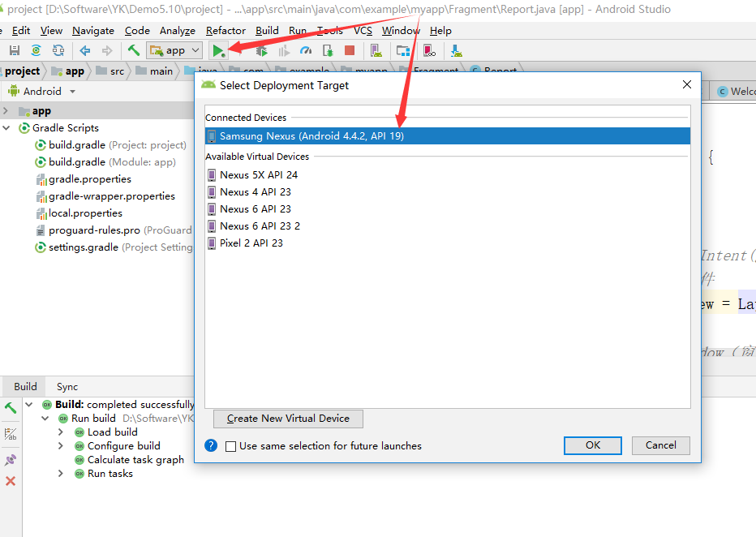Select gradle.properties file
Viewport: 756px width, 537px height.
click(x=84, y=179)
